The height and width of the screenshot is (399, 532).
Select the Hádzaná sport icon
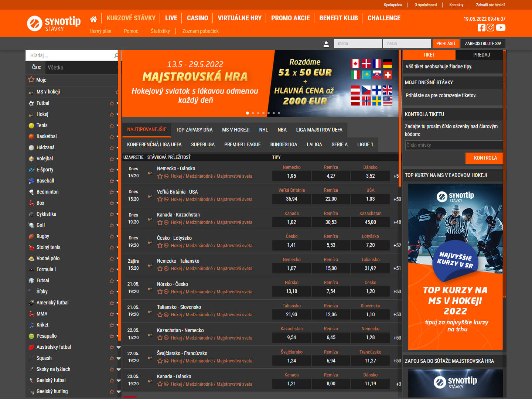click(31, 148)
